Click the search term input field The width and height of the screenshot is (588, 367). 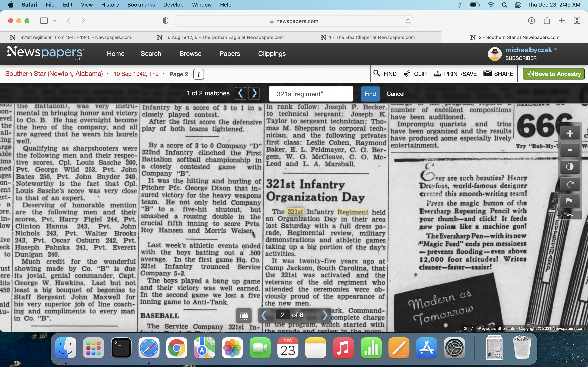click(x=311, y=94)
